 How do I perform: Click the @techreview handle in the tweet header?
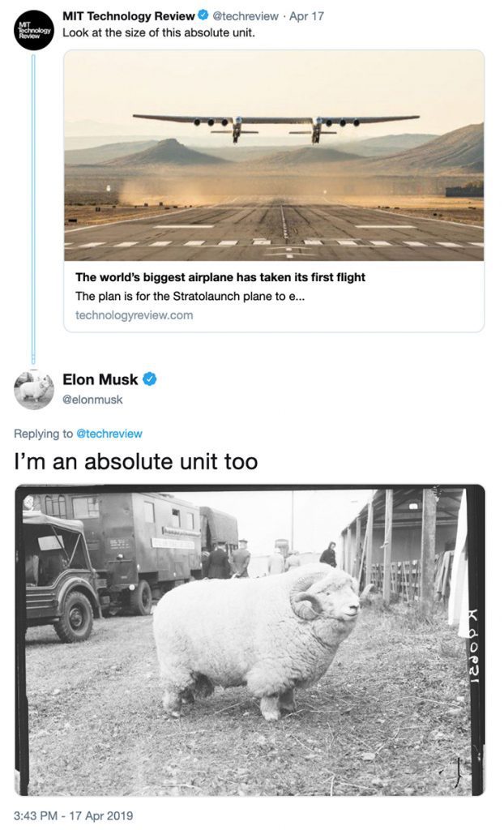coord(246,16)
